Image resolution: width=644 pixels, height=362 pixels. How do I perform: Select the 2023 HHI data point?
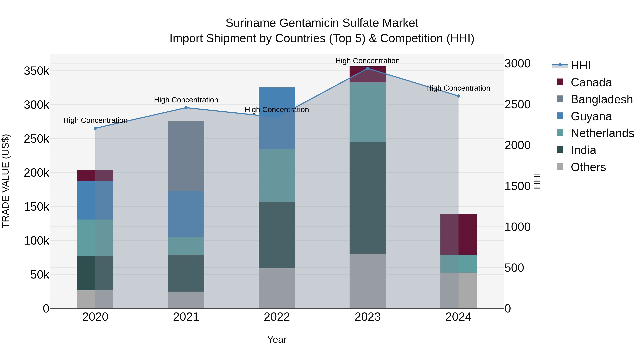pyautogui.click(x=367, y=68)
